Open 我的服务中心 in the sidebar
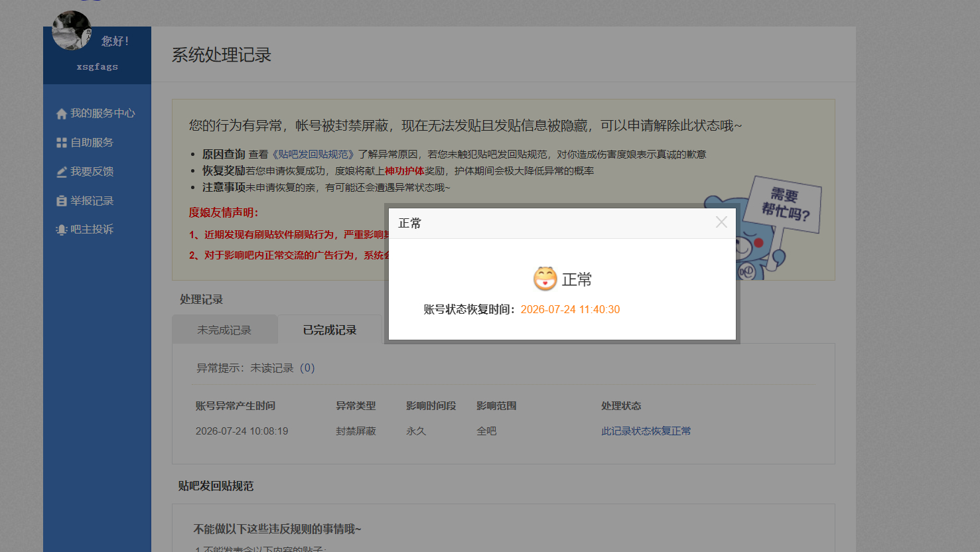The height and width of the screenshot is (552, 980). click(x=103, y=113)
